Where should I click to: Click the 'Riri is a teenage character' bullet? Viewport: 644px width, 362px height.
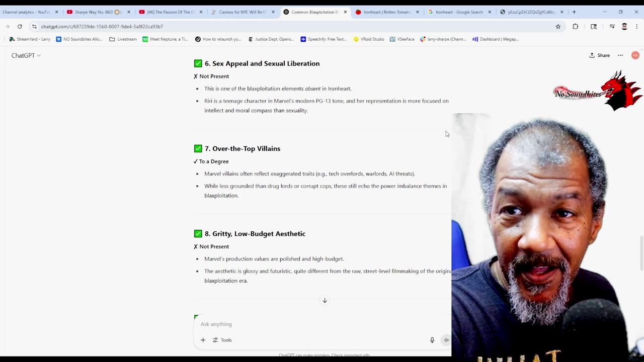pos(327,106)
